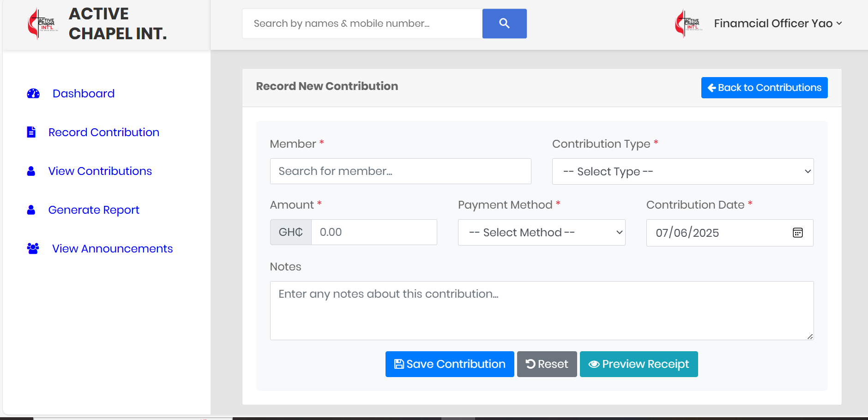Expand the Financial Officer Yao user menu
868x420 pixels.
(778, 24)
